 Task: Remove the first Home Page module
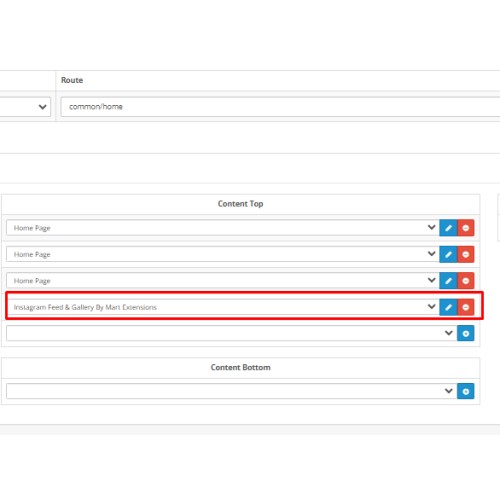click(466, 228)
